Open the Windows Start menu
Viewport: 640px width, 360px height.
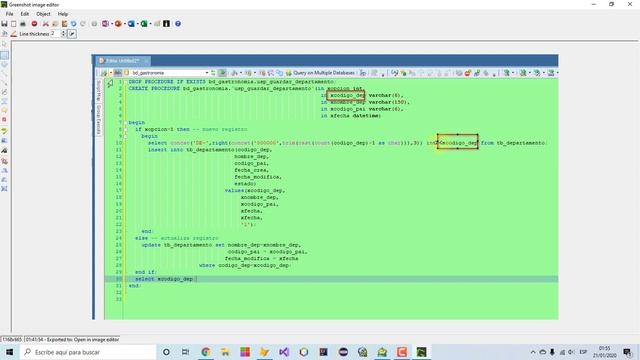pyautogui.click(x=9, y=352)
